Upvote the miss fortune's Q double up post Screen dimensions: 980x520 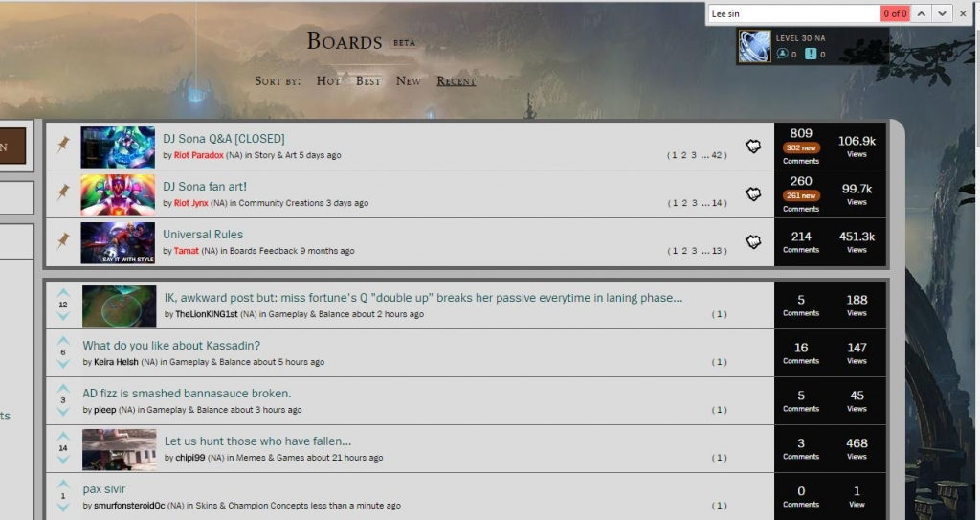tap(63, 293)
